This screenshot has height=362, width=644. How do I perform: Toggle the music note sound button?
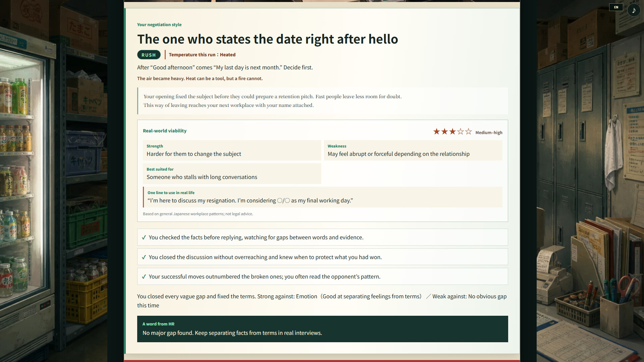[634, 10]
